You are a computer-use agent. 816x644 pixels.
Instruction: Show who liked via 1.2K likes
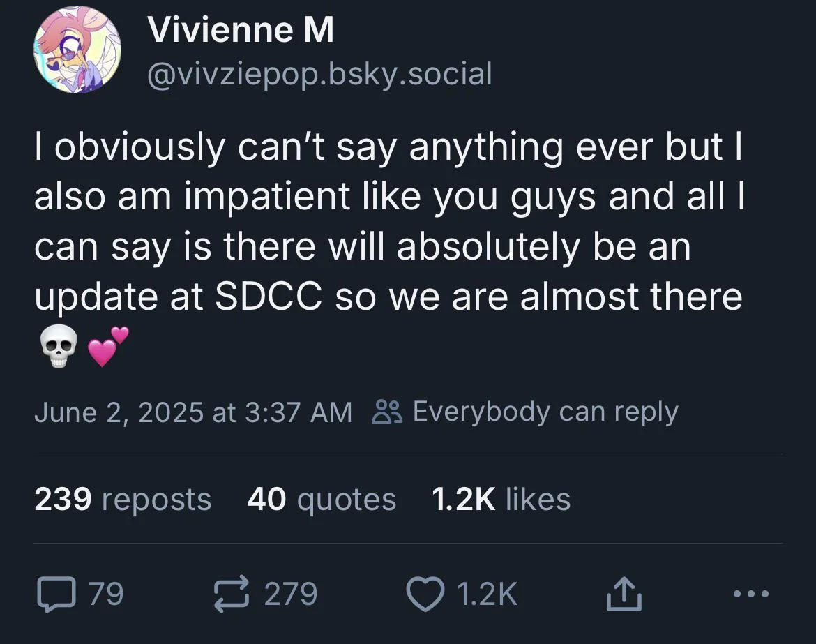point(501,500)
